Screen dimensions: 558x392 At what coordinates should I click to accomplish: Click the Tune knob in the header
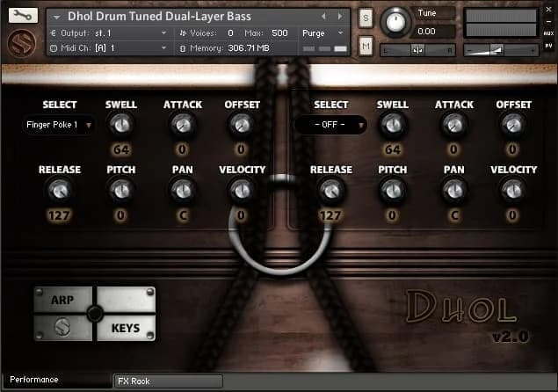click(x=396, y=20)
